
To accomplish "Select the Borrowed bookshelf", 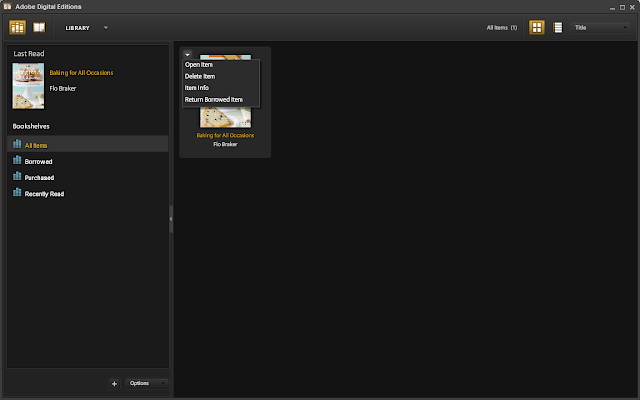I will [x=88, y=161].
